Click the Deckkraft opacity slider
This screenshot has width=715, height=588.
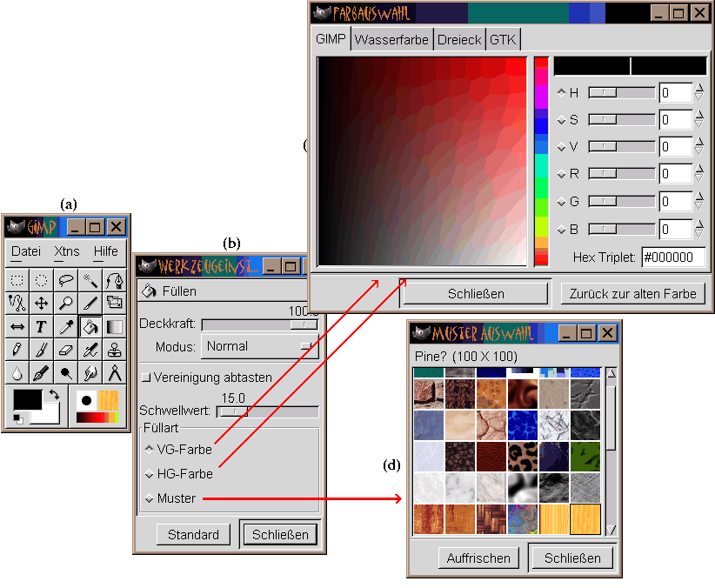259,324
